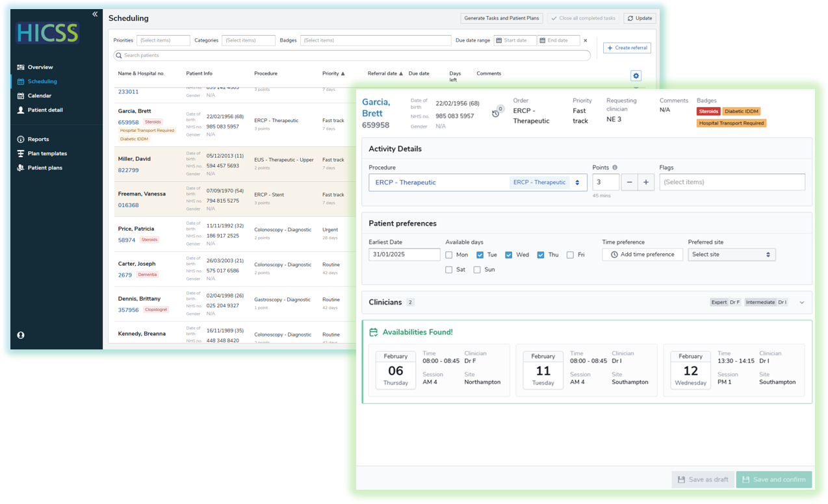The image size is (828, 504).
Task: Open the ERCP - Therapeutic procedure dropdown
Action: (576, 183)
